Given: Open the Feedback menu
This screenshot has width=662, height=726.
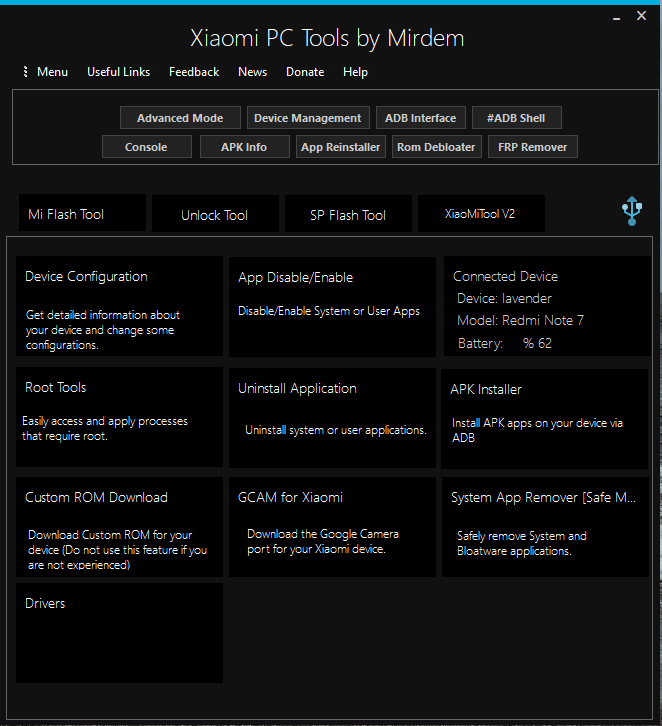Looking at the screenshot, I should tap(194, 72).
